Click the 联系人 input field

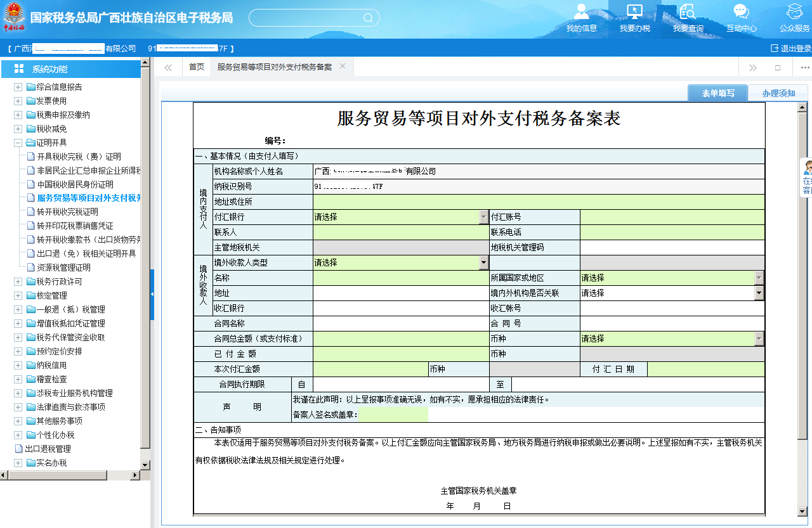(401, 232)
